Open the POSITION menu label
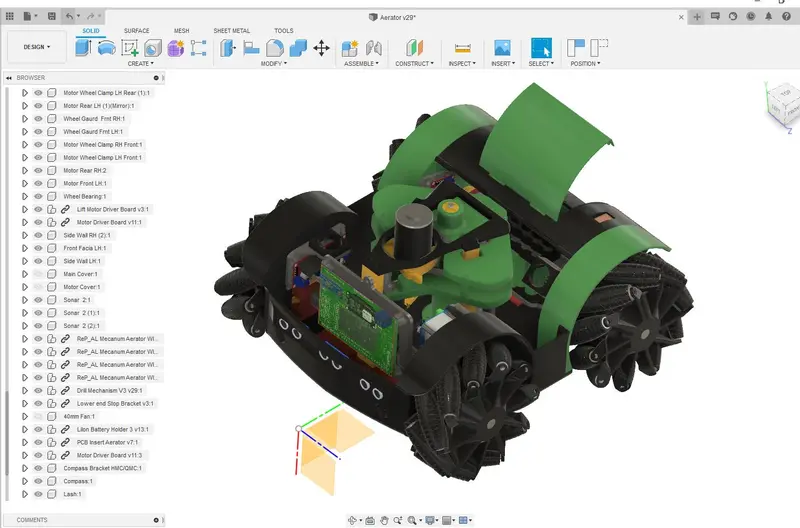This screenshot has width=800, height=528. point(585,64)
